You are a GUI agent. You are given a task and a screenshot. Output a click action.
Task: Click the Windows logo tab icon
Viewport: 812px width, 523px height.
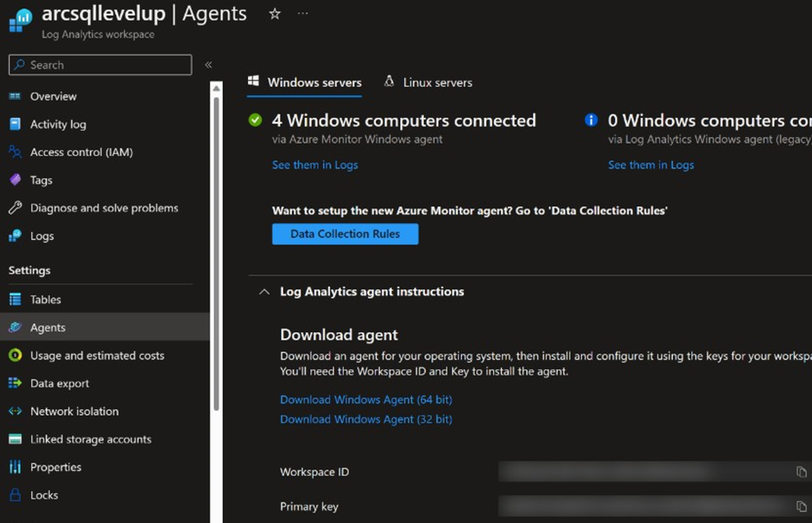(x=254, y=80)
